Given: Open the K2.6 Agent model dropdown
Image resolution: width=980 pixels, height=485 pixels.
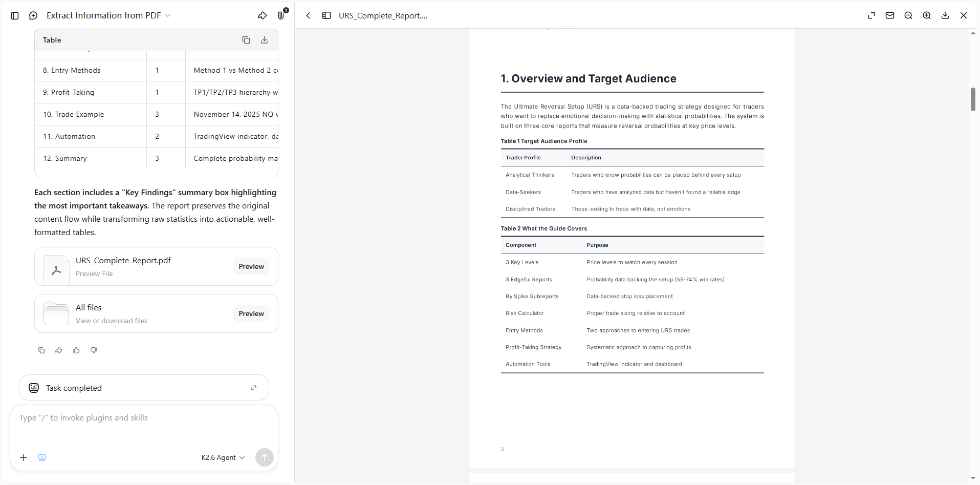Looking at the screenshot, I should 223,457.
